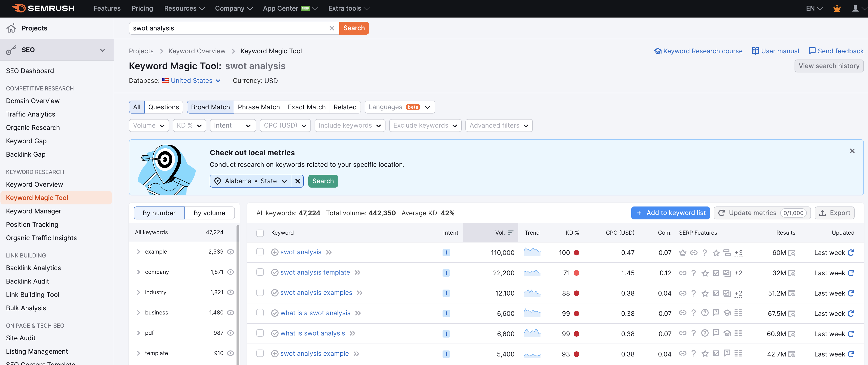Open double arrow next to swot analysis
This screenshot has height=365, width=868.
[329, 252]
